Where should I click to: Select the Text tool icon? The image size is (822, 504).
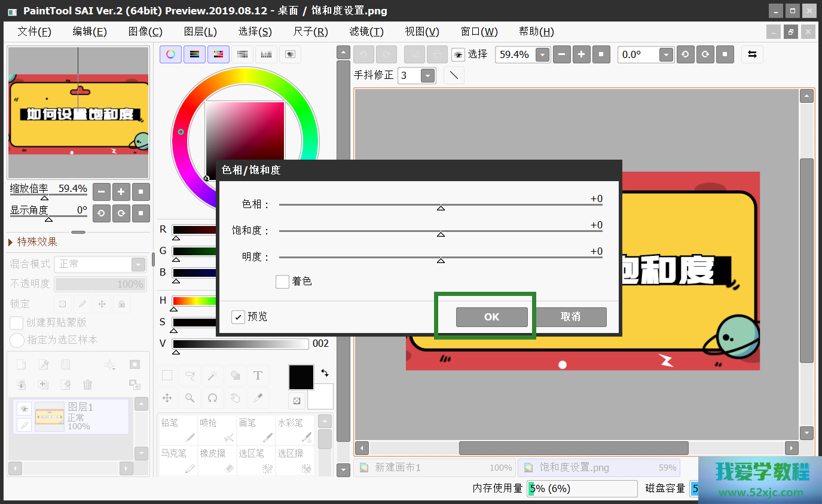pos(258,375)
